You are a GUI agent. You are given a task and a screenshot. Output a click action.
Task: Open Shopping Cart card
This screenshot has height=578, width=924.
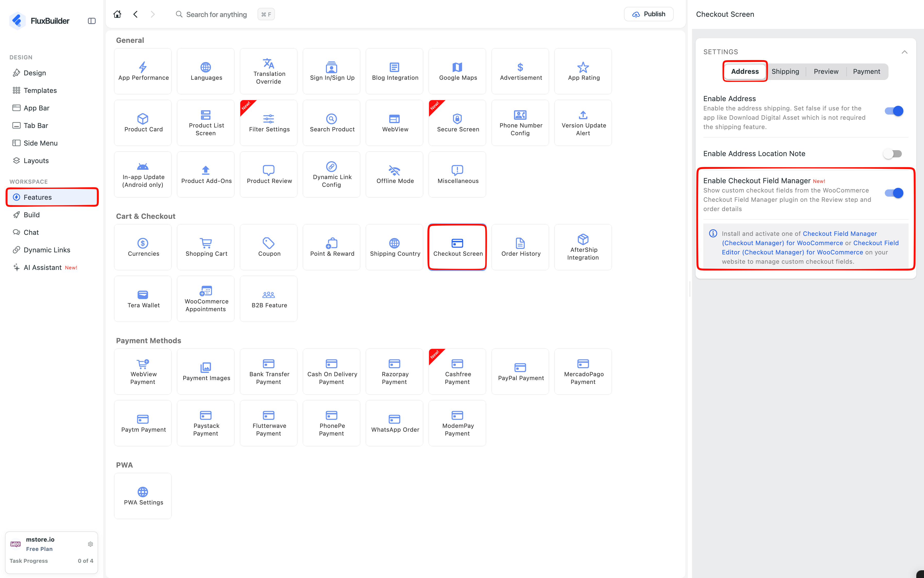point(206,247)
